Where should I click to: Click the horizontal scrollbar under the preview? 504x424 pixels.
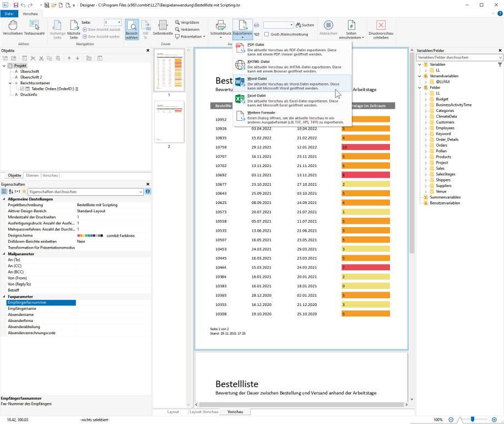(301, 404)
